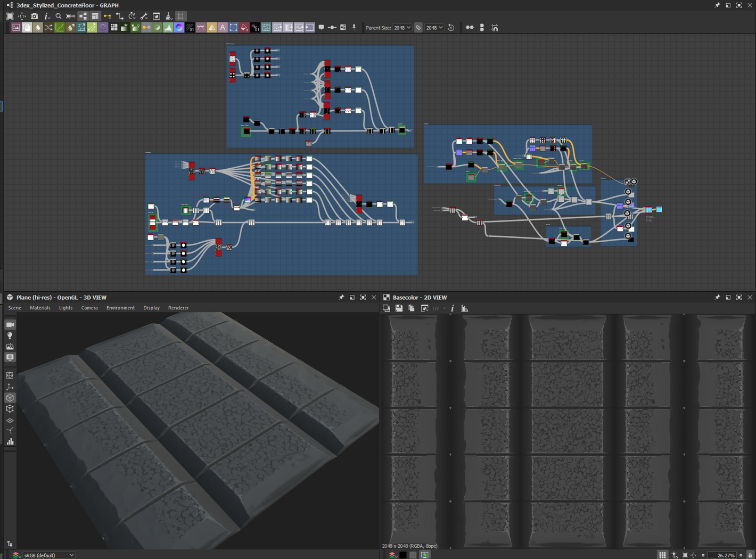756x559 pixels.
Task: Add a Bitmap node from toolbar
Action: pos(16,28)
